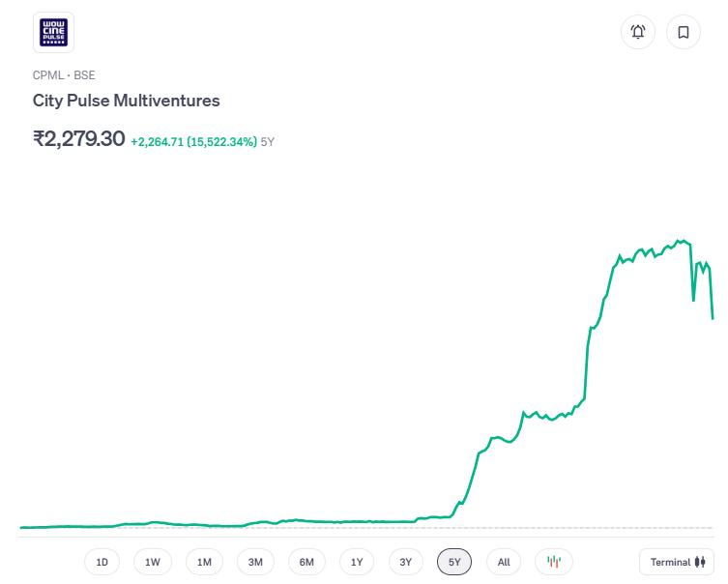Switch to the 3Y range
The width and height of the screenshot is (728, 584).
pyautogui.click(x=406, y=562)
